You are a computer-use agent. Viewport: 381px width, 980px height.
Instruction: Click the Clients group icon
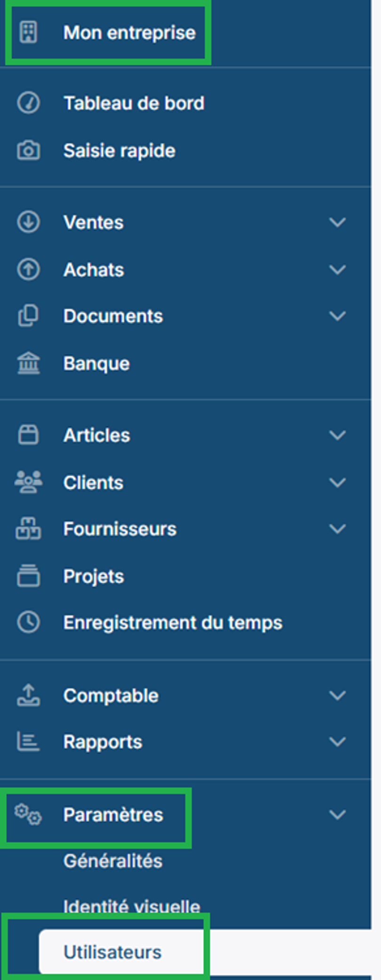pos(28,482)
